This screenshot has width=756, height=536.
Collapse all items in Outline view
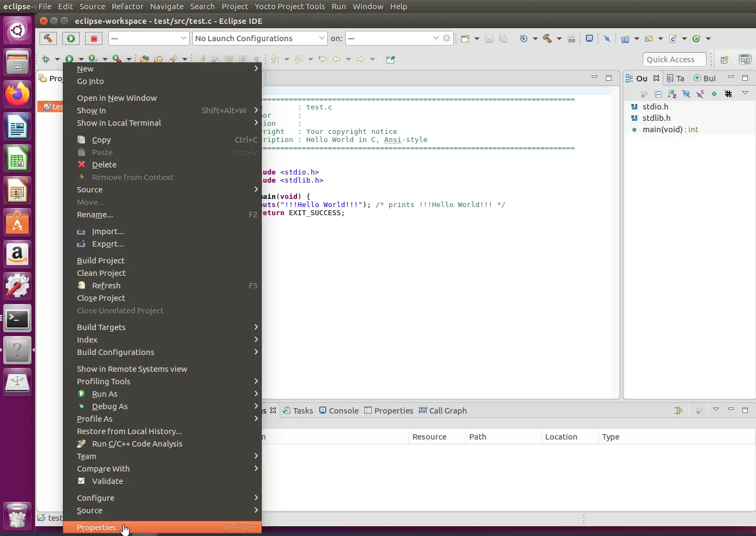658,94
